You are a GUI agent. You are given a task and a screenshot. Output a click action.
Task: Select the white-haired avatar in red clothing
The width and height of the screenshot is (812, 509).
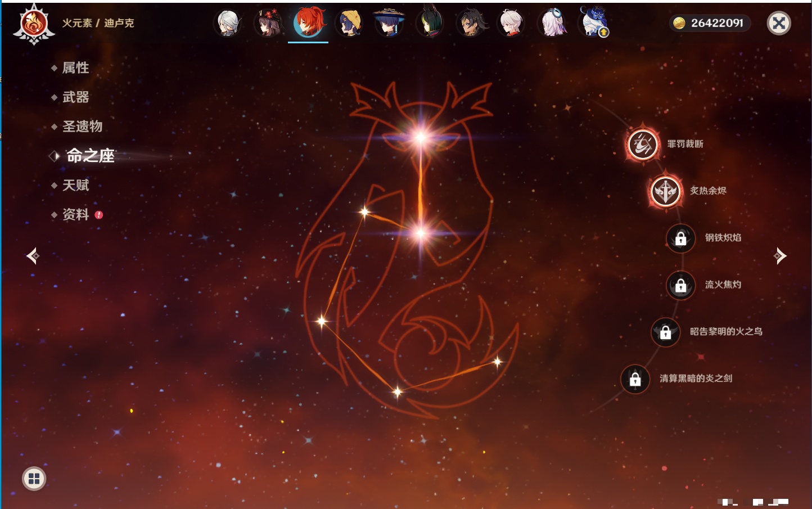(512, 24)
